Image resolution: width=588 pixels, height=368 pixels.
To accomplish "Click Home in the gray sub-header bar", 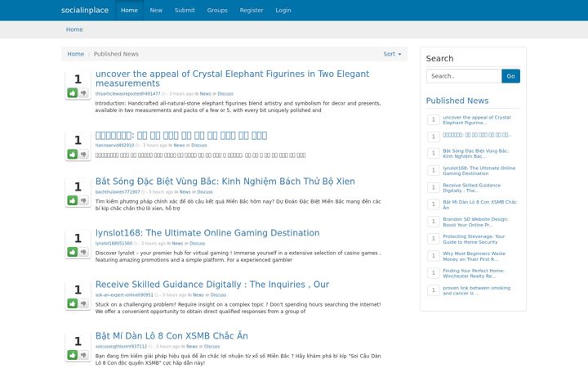I will [x=74, y=29].
